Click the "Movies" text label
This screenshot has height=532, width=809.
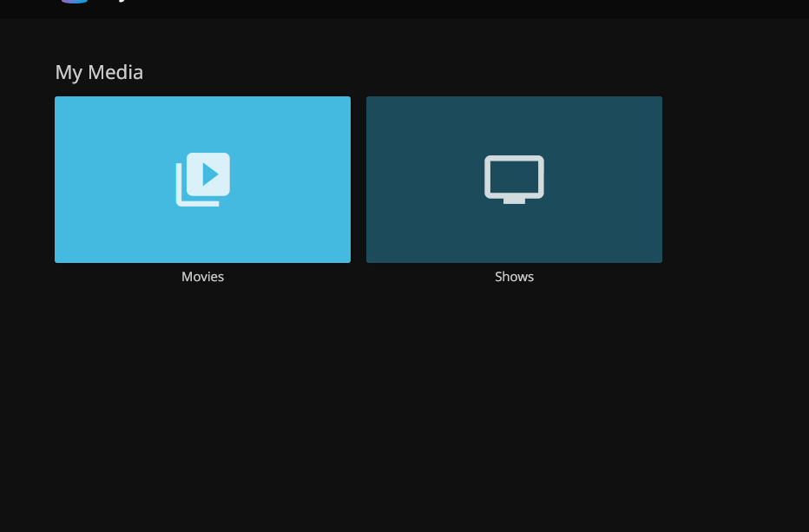tap(202, 277)
